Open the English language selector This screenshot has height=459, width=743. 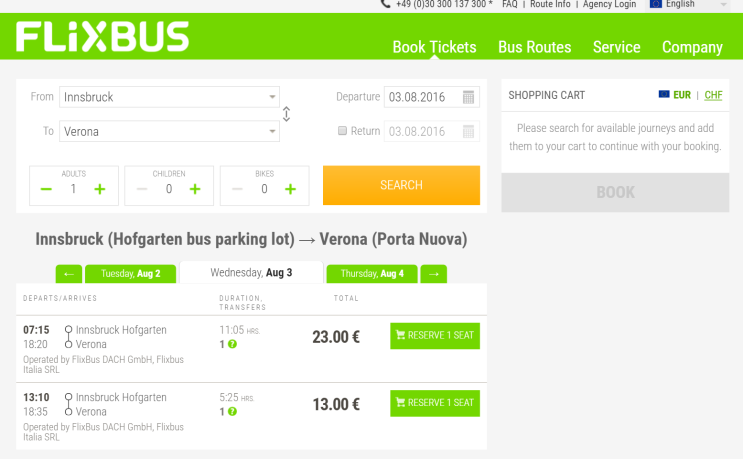click(x=689, y=5)
